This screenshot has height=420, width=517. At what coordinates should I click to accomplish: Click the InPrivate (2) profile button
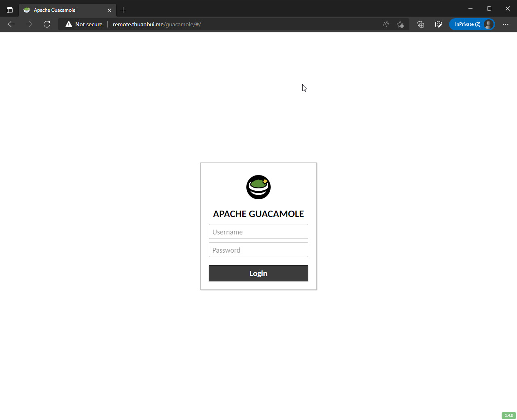tap(472, 24)
